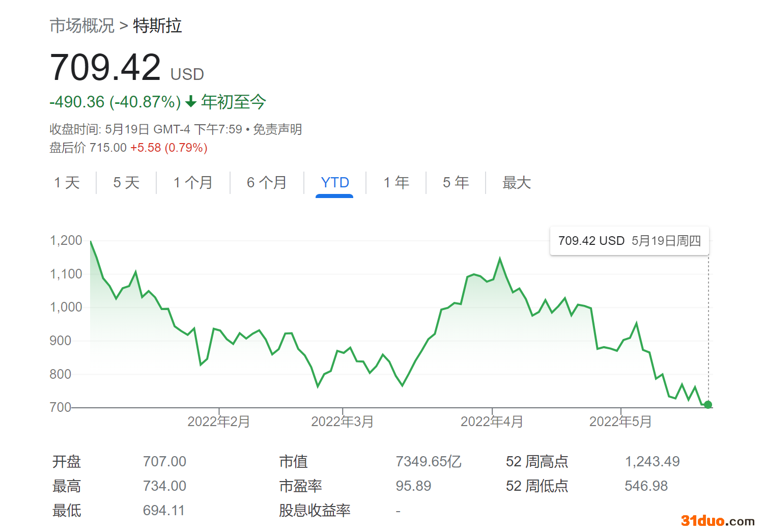Click the 市场概况 breadcrumb link
The image size is (764, 532).
click(82, 25)
